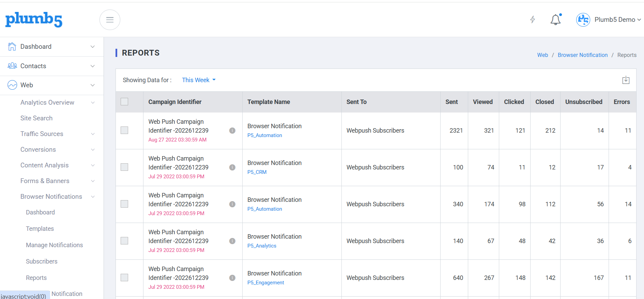
Task: Click the Web breadcrumb link
Action: coord(542,55)
